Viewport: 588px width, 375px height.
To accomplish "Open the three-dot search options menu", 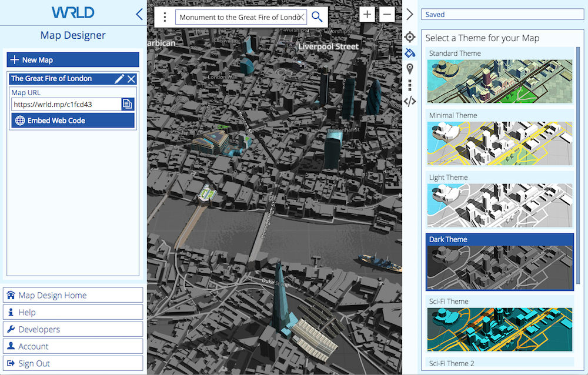I will [x=165, y=17].
